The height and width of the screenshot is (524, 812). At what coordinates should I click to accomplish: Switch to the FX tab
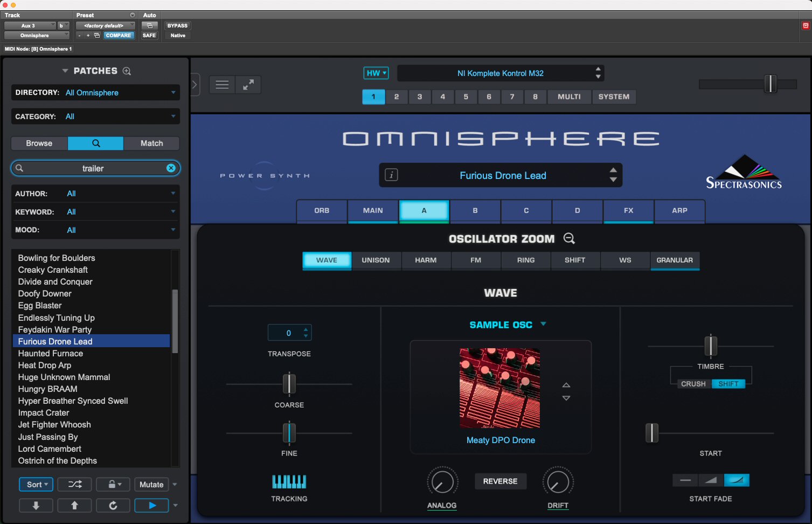(x=628, y=211)
